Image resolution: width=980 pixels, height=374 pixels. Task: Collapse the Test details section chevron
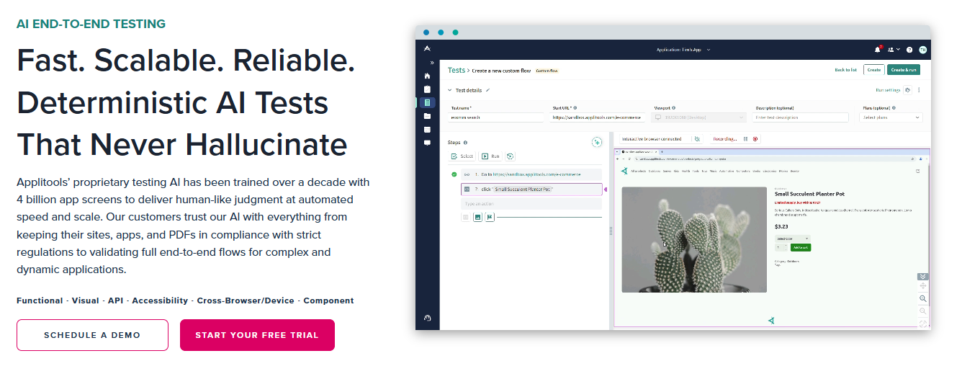click(450, 90)
